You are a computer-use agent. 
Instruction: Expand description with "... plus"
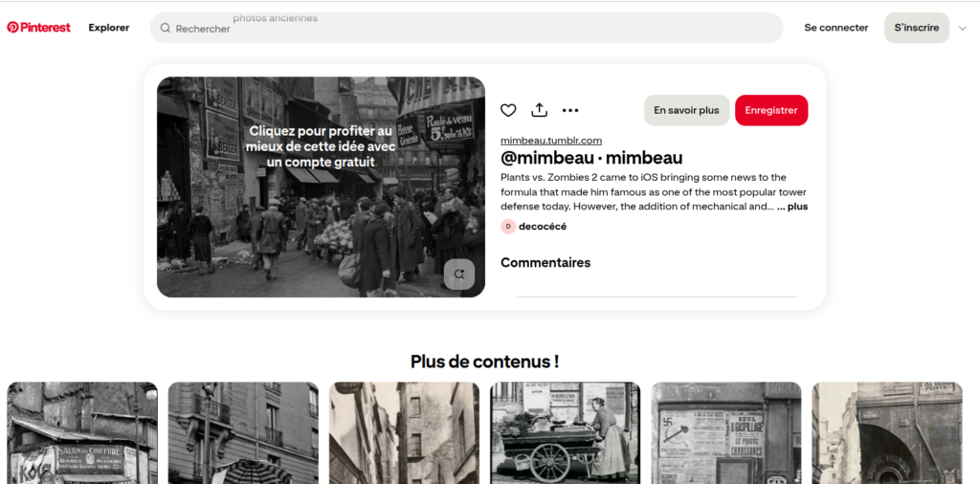(x=791, y=207)
